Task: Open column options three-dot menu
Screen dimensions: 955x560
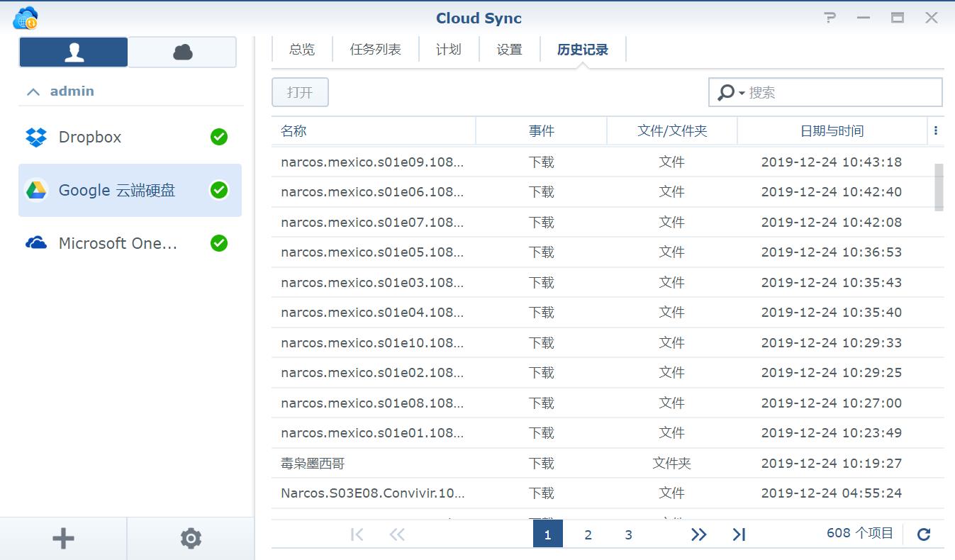Action: click(936, 131)
